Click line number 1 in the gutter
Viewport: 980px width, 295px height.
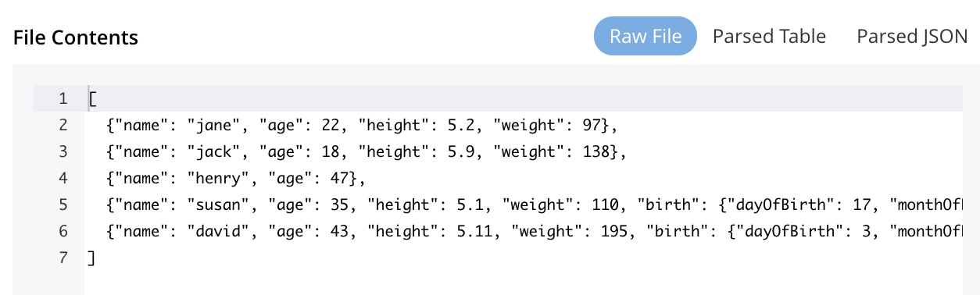click(x=63, y=99)
